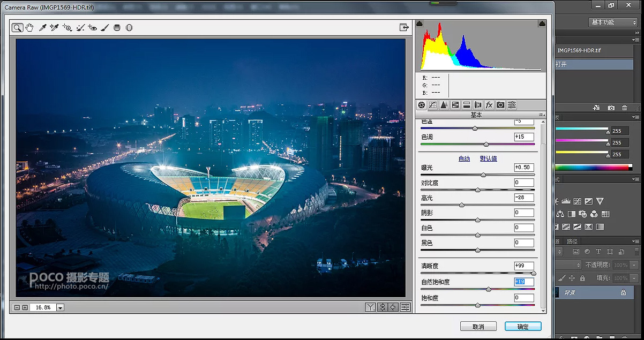Click the 高光 highlights slider handle

462,205
